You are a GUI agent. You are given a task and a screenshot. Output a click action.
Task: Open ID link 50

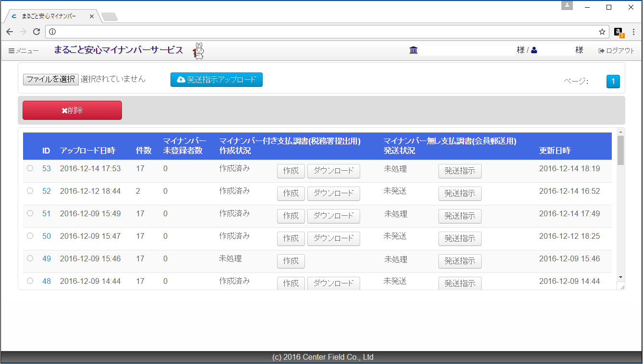click(47, 236)
